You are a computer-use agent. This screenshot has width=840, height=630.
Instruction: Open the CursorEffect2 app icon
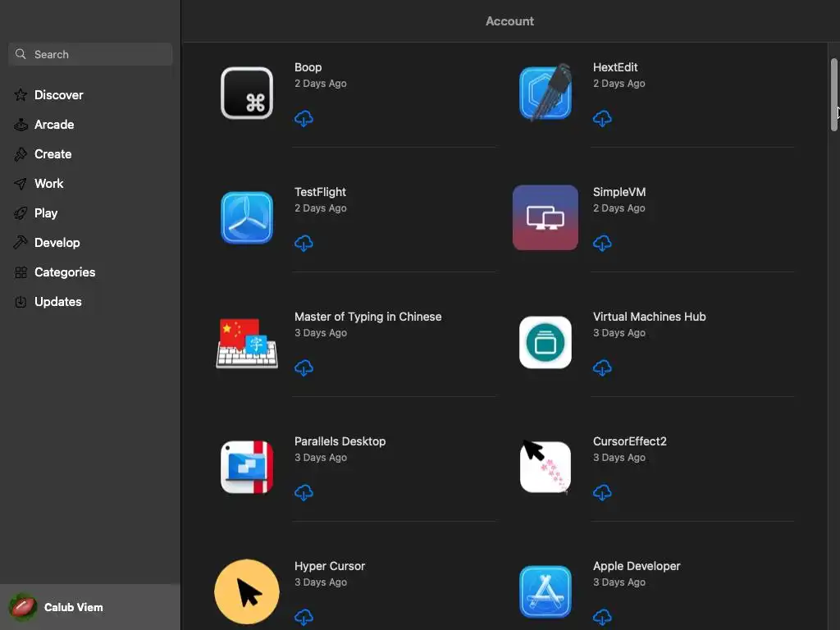click(x=546, y=466)
